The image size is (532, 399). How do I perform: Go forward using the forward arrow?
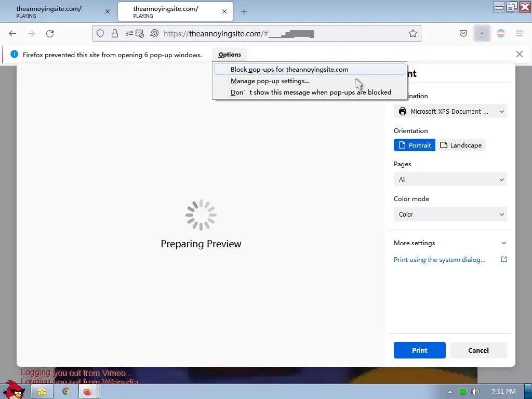point(31,33)
